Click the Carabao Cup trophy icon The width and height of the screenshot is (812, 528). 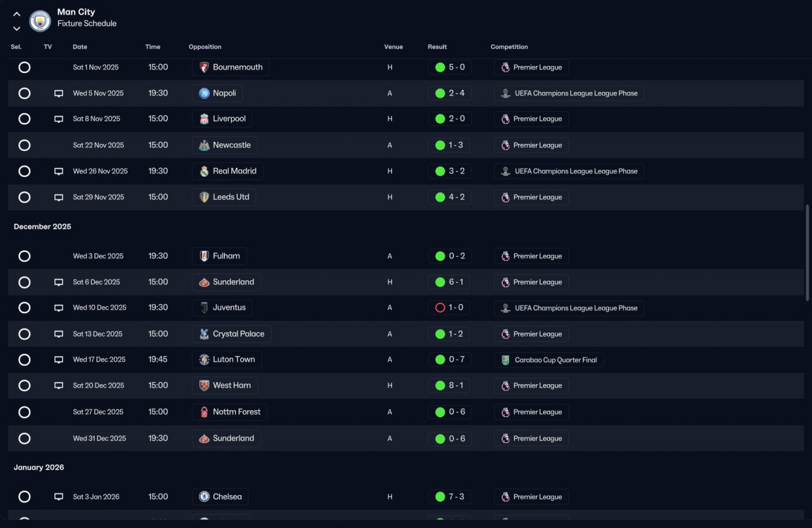pos(505,360)
